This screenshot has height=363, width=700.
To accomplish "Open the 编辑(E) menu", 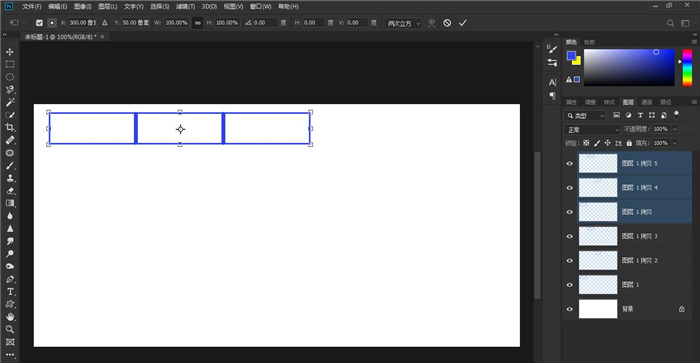I will 58,6.
